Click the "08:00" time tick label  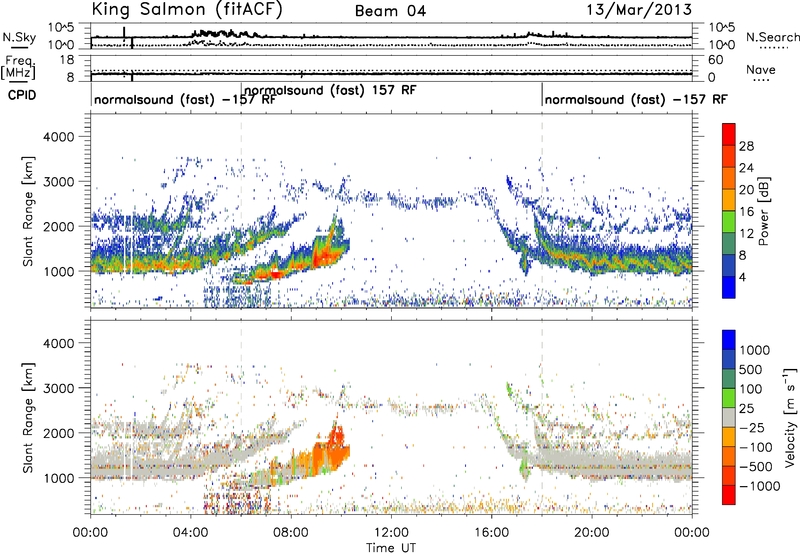click(291, 532)
